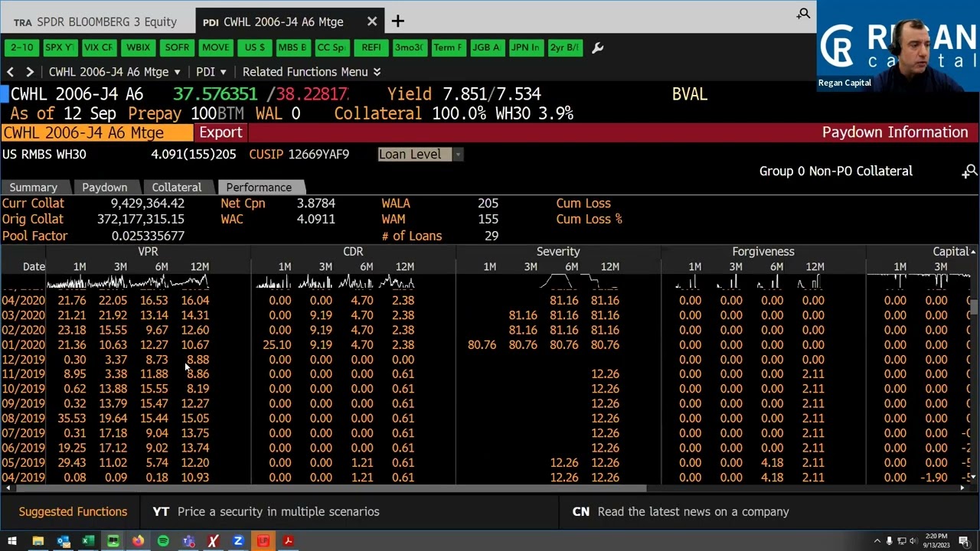Open the notification center icon in system tray

click(x=964, y=542)
